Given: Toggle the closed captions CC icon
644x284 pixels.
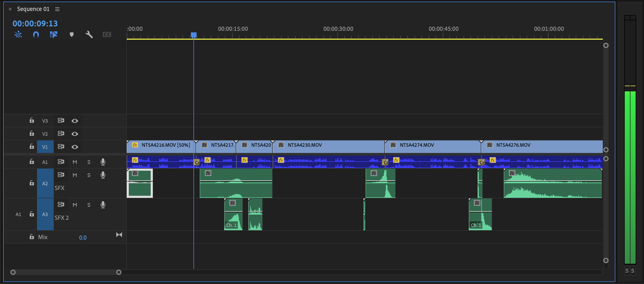Looking at the screenshot, I should click(x=107, y=34).
